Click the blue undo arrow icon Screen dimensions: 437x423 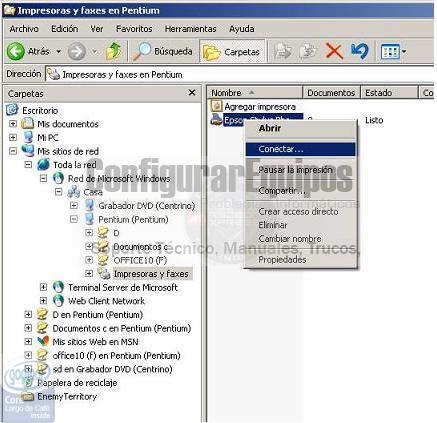click(x=360, y=51)
